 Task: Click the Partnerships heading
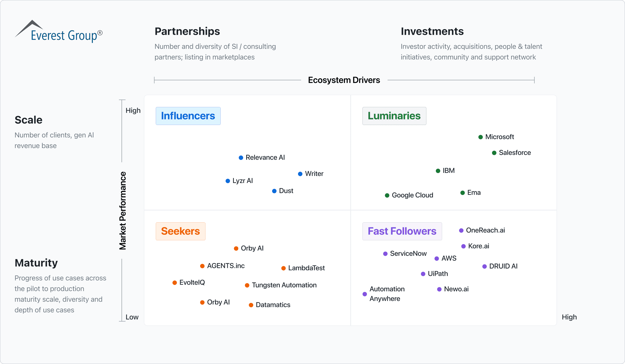[187, 31]
